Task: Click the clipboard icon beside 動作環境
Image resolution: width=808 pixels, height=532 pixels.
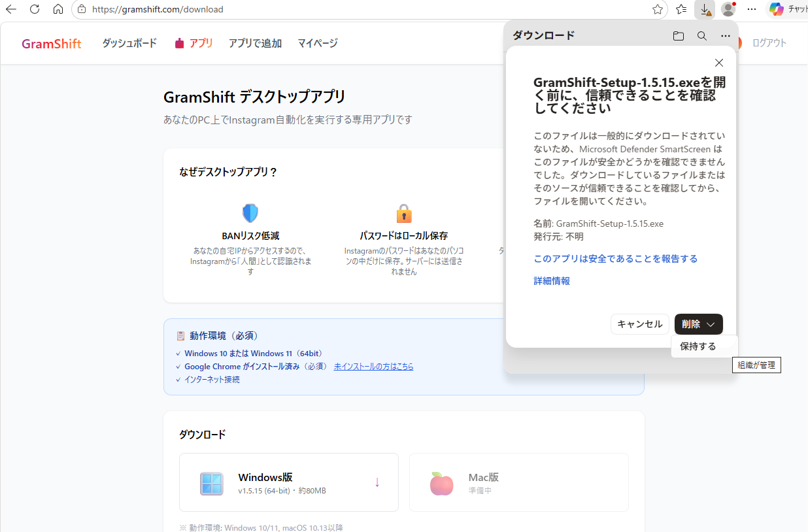Action: click(181, 336)
